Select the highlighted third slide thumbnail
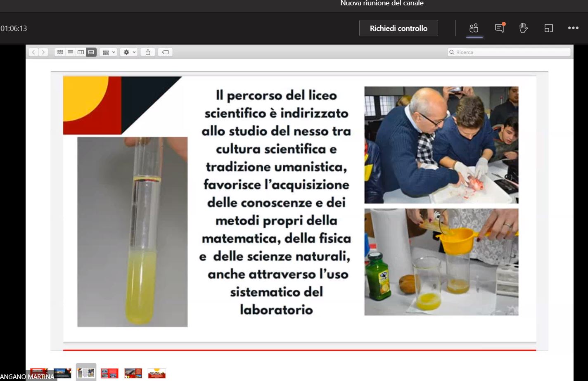This screenshot has width=588, height=381. (86, 373)
